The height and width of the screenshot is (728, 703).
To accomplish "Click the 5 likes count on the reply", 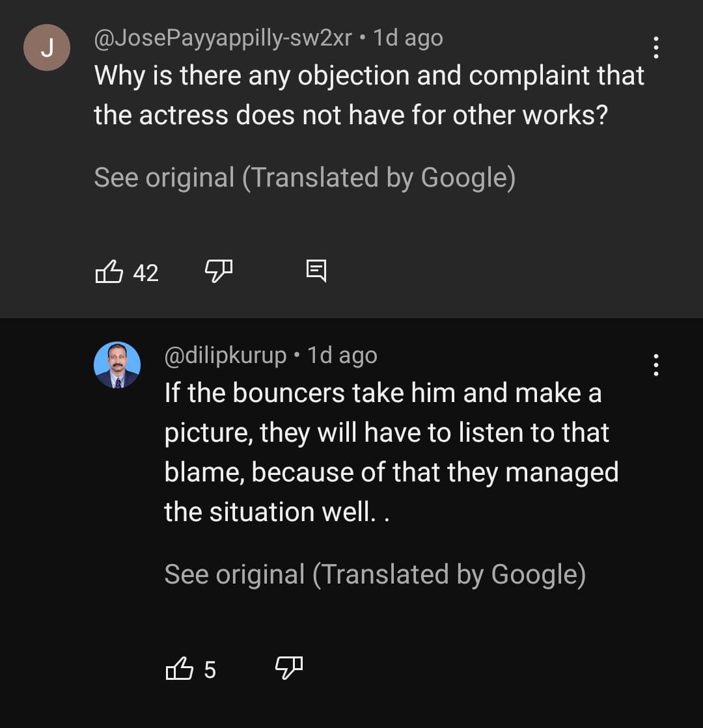I will coord(210,669).
